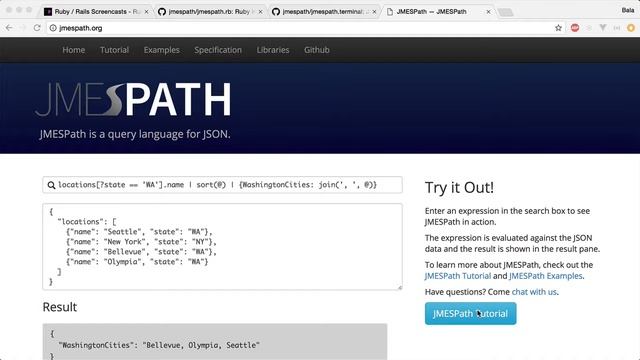Click the JSON textarea resize handle
Viewport: 640px width, 360px height.
tap(400, 287)
